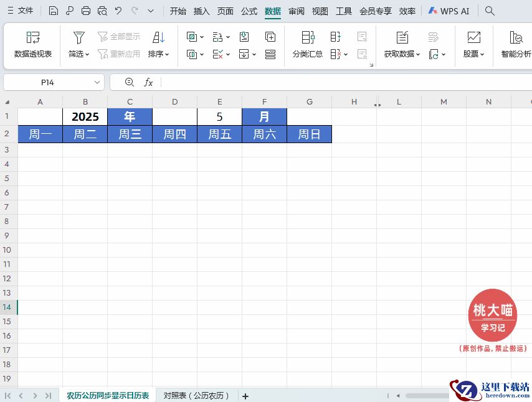The height and width of the screenshot is (402, 532).
Task: Click the 股票 stock chart icon
Action: click(473, 37)
